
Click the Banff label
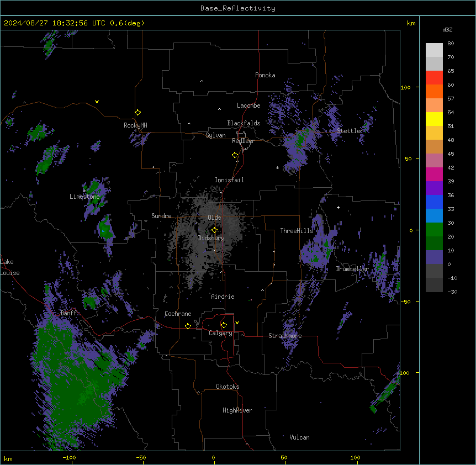(x=68, y=313)
